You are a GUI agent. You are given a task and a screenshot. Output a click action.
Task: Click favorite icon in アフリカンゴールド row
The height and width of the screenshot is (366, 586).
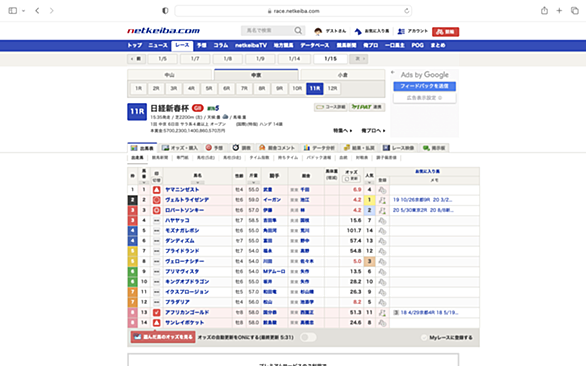click(382, 313)
